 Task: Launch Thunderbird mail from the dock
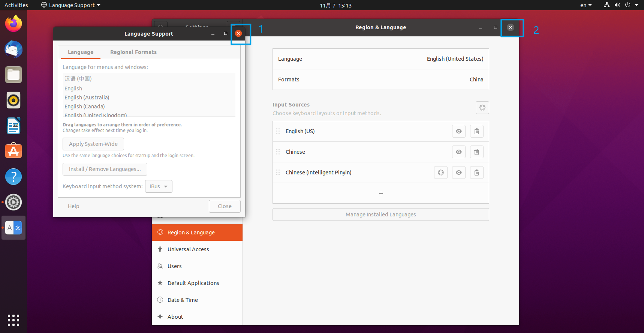[13, 49]
